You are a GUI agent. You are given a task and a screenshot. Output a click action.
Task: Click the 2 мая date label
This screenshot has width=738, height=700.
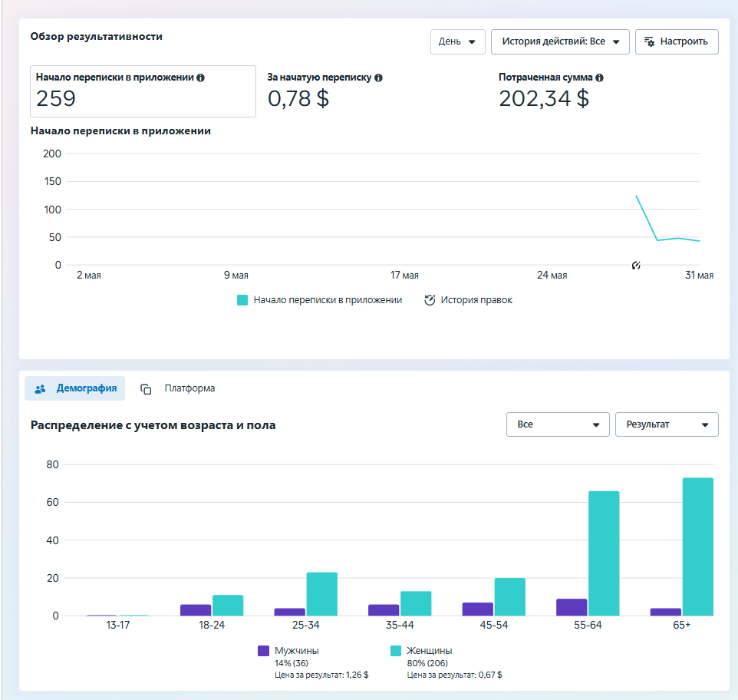click(89, 276)
